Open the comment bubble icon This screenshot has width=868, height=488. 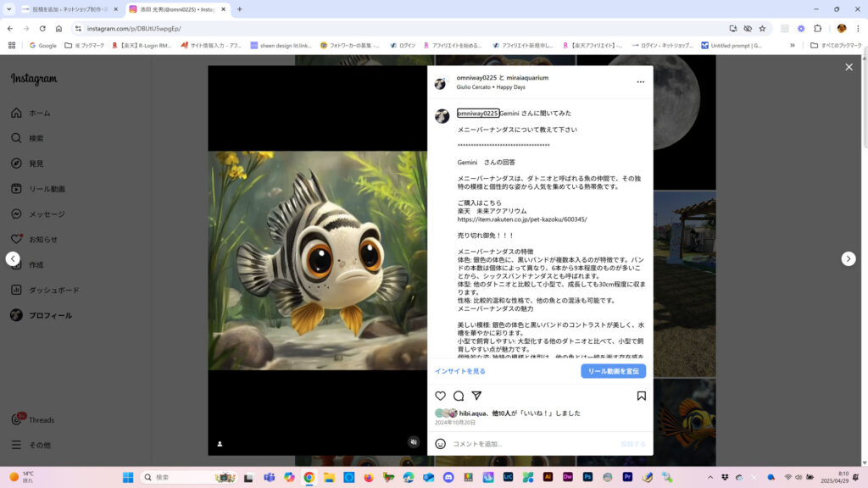(459, 396)
